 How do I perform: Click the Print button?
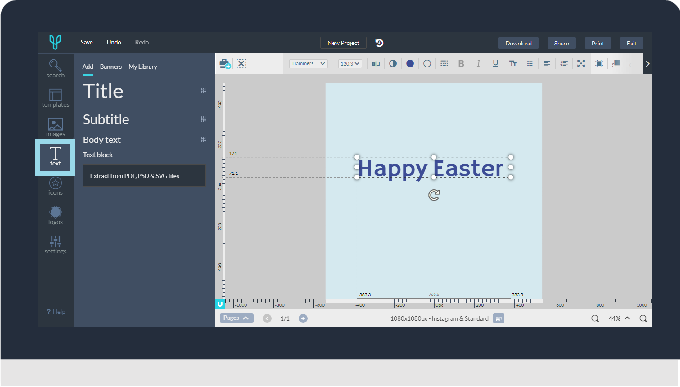pyautogui.click(x=598, y=43)
